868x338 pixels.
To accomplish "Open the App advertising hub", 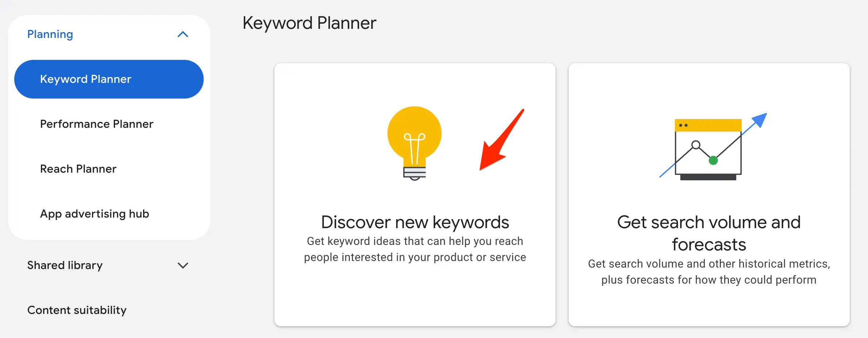I will (x=95, y=214).
